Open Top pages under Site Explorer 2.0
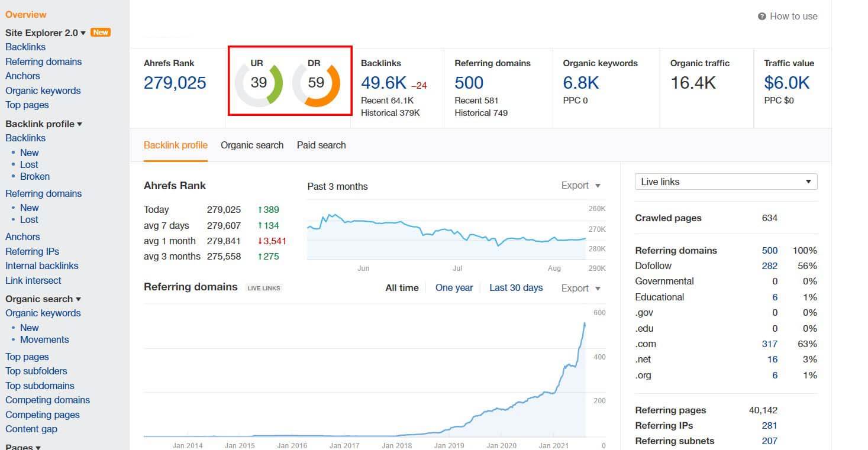This screenshot has width=868, height=450. click(27, 105)
